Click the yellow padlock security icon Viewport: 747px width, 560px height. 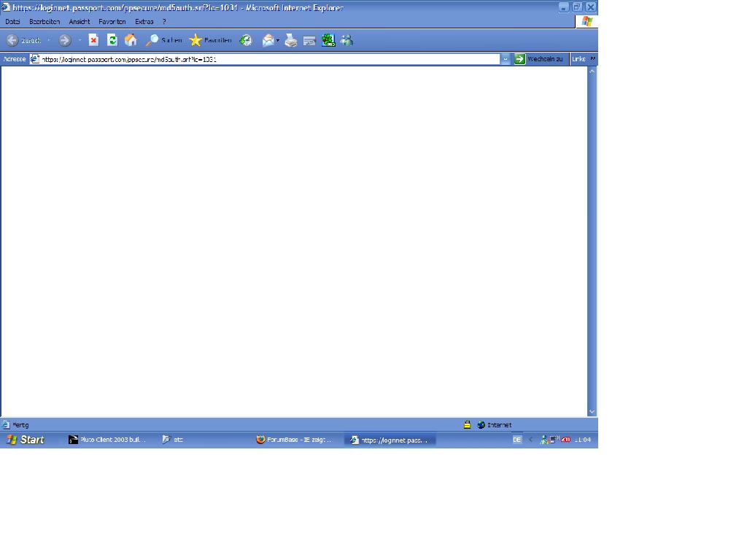pyautogui.click(x=467, y=425)
